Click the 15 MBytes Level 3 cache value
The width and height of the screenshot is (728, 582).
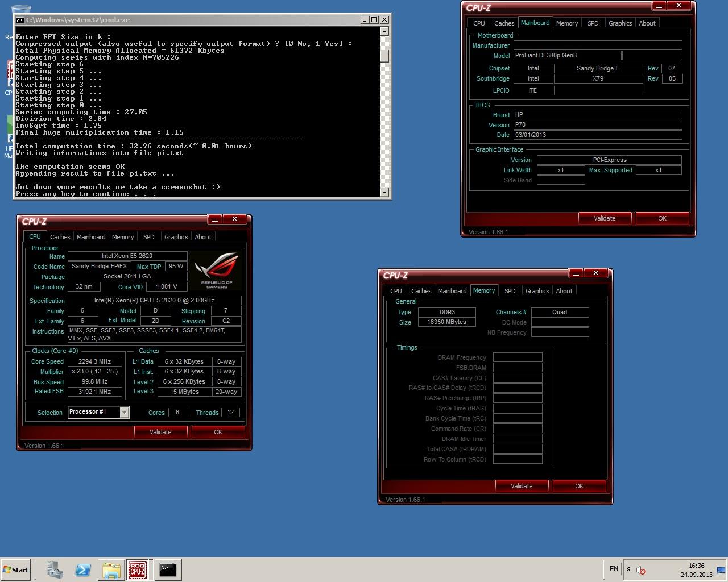point(185,392)
